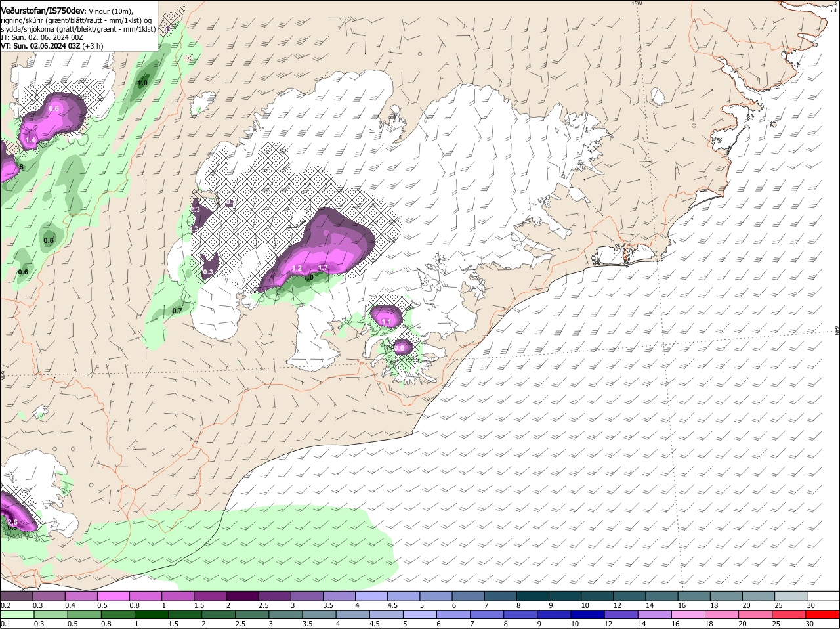Screen dimensions: 840x629
Task: Select lower legend swatch between 1 and 1.5
Action: (151, 615)
